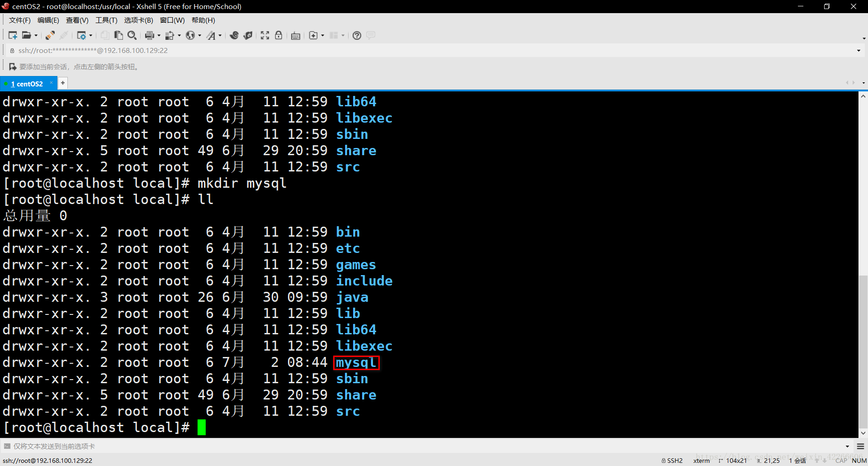868x466 pixels.
Task: Click the SSH2 status bar entry
Action: pyautogui.click(x=672, y=461)
